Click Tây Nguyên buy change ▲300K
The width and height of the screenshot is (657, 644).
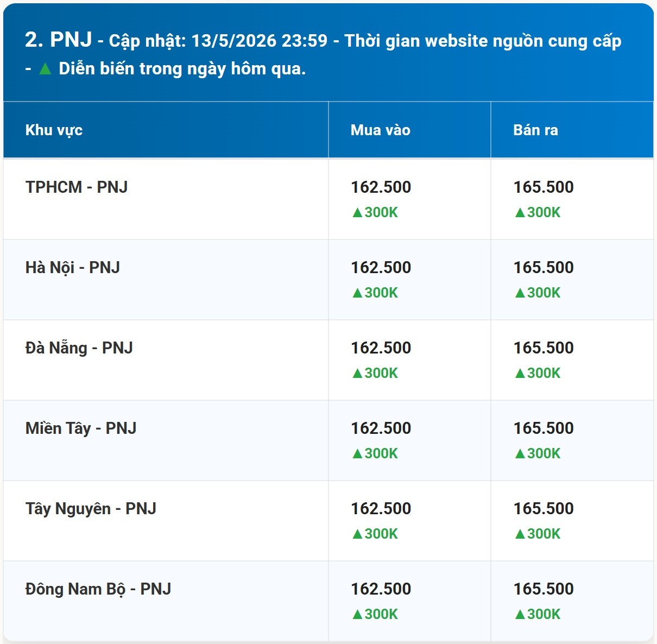click(x=375, y=534)
